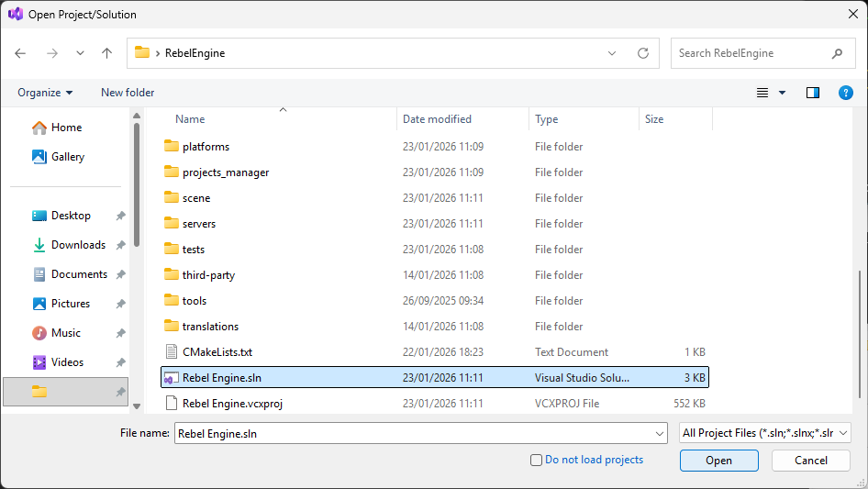The height and width of the screenshot is (489, 868).
Task: Go to Music quick access
Action: pyautogui.click(x=57, y=333)
